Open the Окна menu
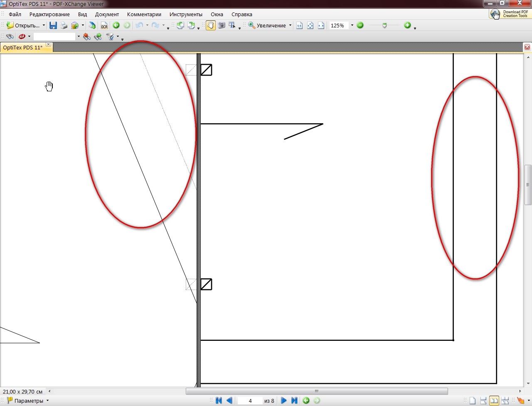 pos(217,14)
